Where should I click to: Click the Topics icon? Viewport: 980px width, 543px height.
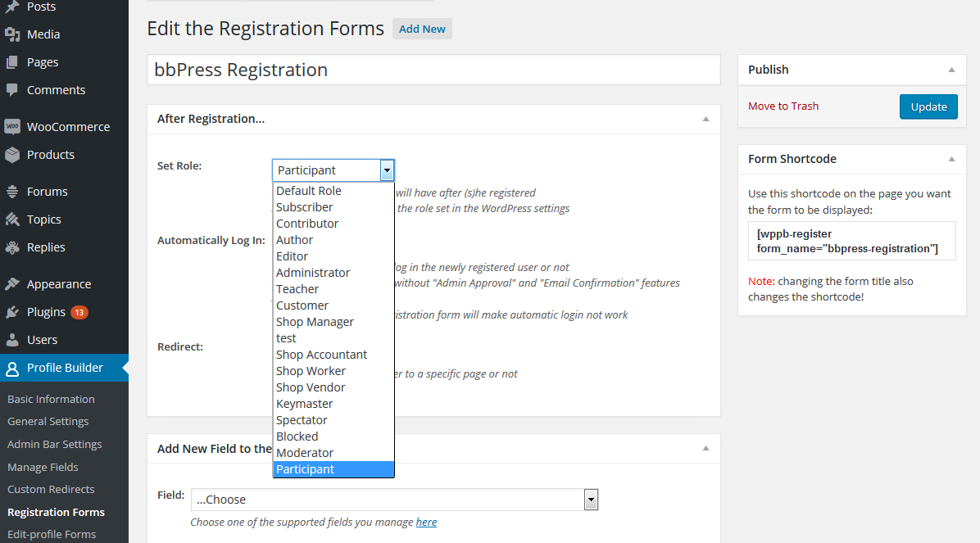[x=11, y=219]
